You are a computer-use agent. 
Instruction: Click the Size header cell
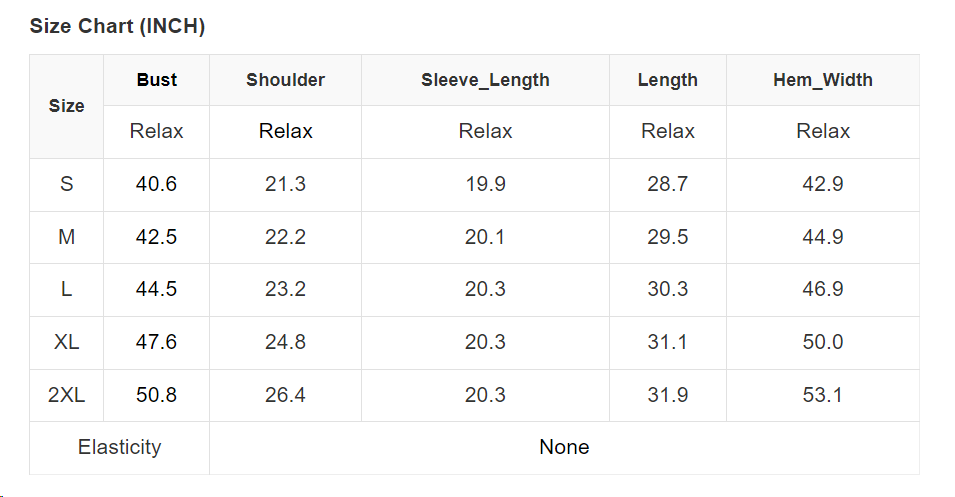(x=67, y=106)
